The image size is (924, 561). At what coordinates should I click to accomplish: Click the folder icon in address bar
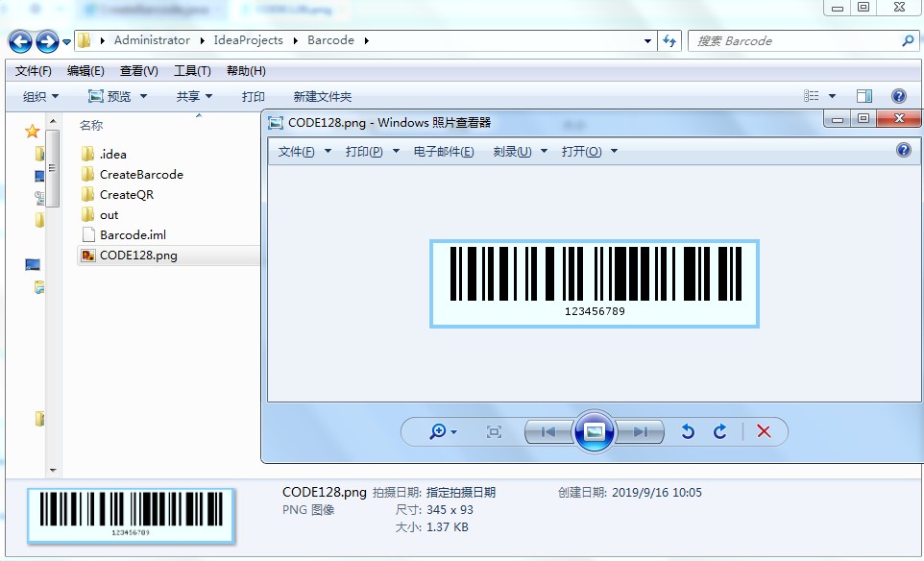[x=85, y=40]
